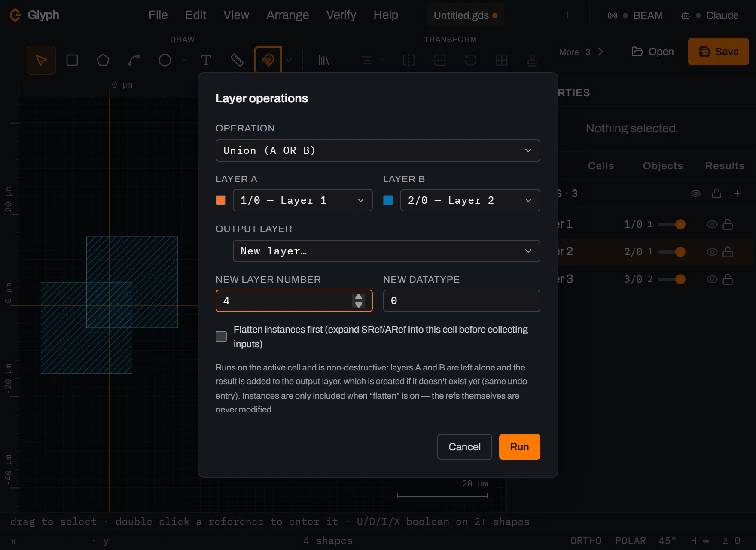This screenshot has height=550, width=756.
Task: Select the arrow pointer tool
Action: (41, 60)
